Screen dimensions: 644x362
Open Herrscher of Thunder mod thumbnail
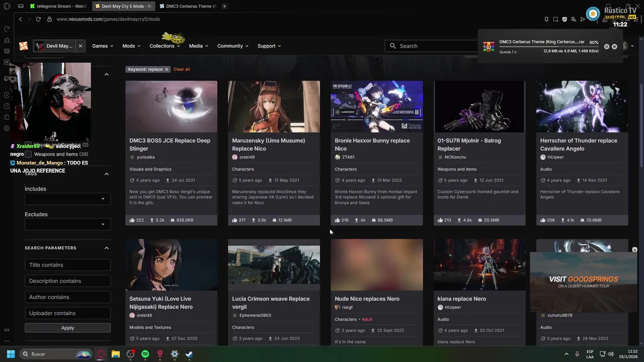(582, 107)
